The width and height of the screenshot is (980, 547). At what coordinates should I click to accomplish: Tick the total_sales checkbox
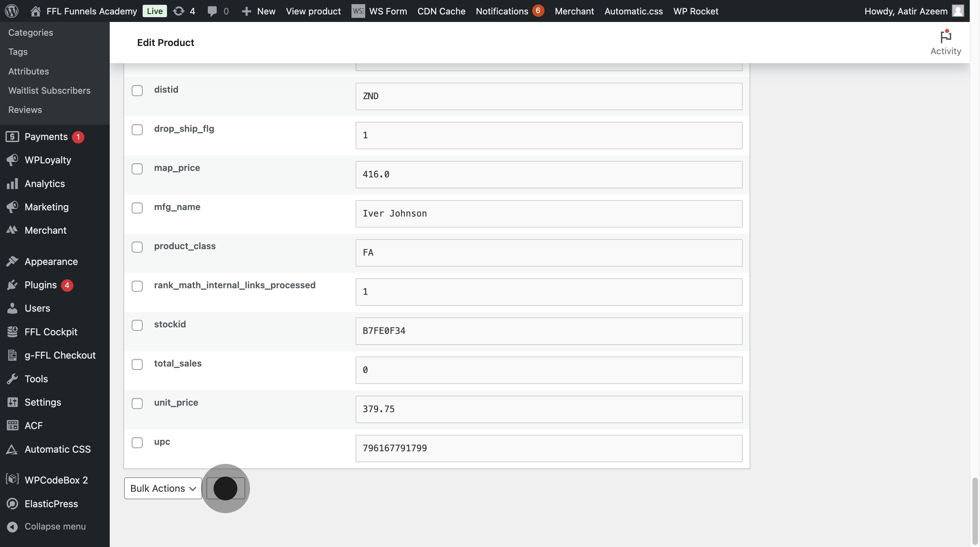pyautogui.click(x=137, y=364)
